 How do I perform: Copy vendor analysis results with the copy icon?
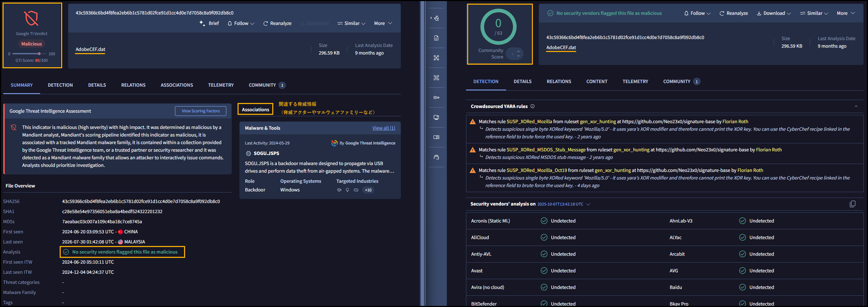point(852,204)
